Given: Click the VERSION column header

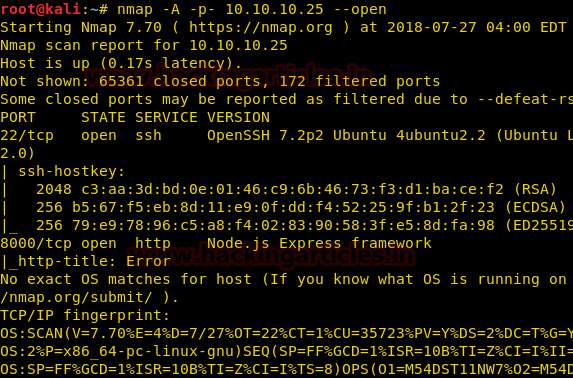Looking at the screenshot, I should (238, 117).
